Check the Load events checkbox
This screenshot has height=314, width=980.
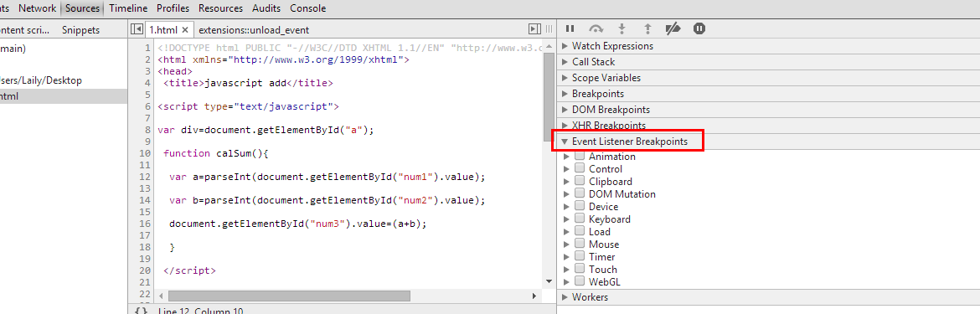(x=579, y=231)
